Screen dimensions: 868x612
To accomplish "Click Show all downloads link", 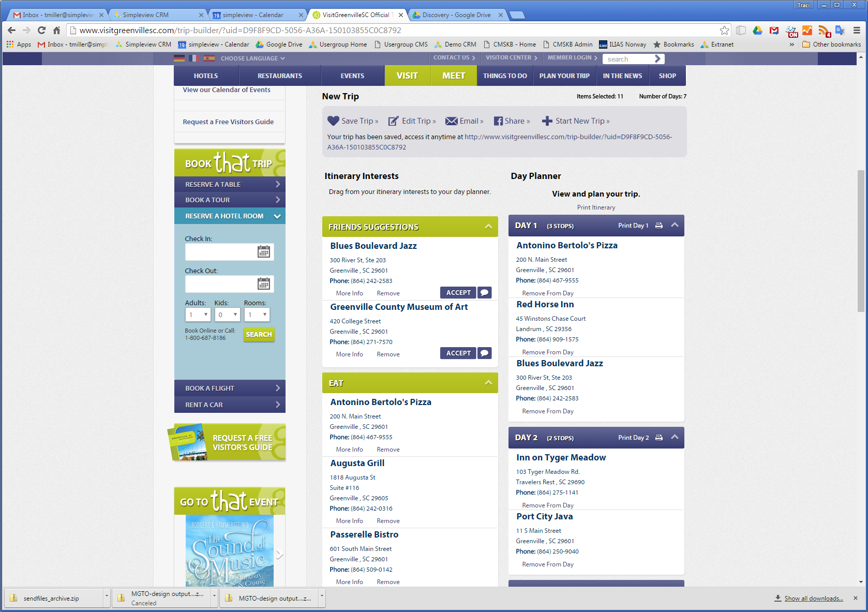I will click(813, 599).
